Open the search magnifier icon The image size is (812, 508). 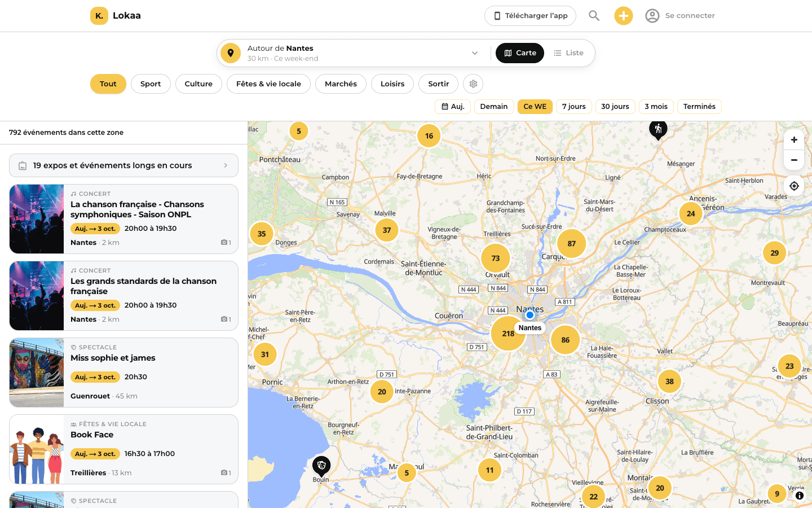point(594,16)
